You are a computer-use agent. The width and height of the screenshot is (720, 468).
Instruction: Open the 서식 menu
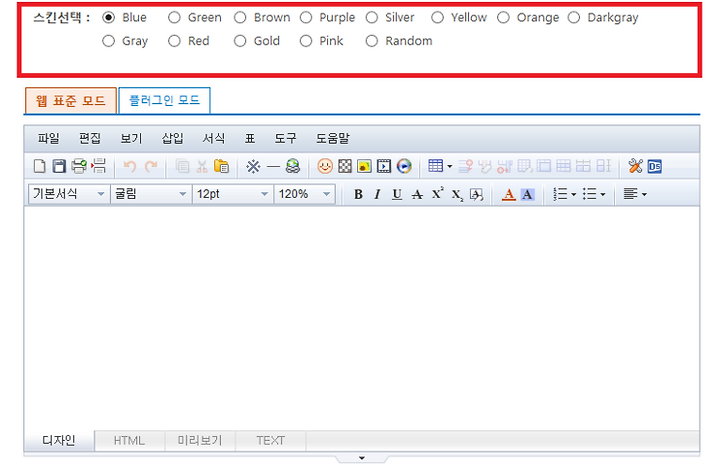pyautogui.click(x=214, y=138)
